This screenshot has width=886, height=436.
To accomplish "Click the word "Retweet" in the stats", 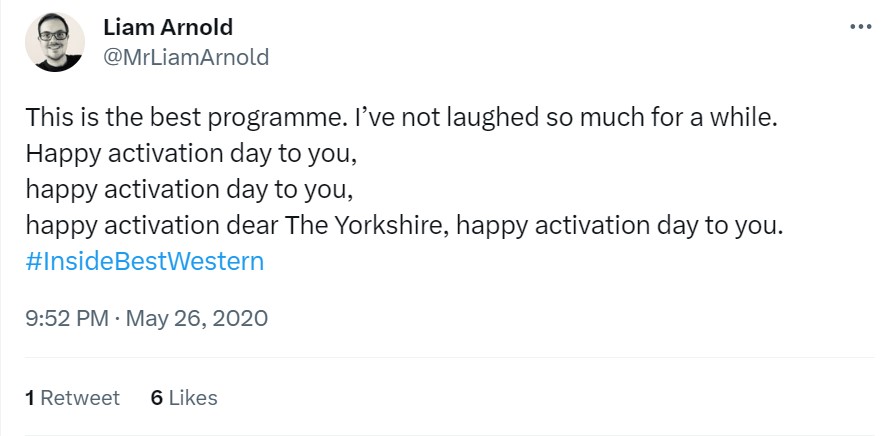I will pos(80,398).
